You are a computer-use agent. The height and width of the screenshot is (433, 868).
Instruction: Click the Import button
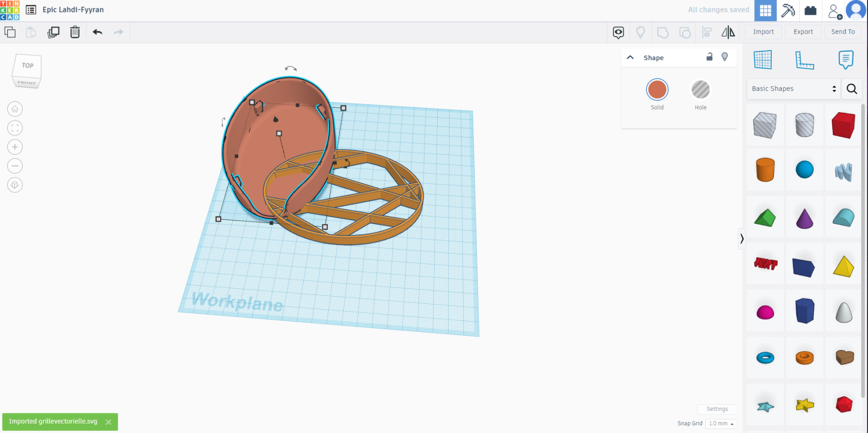click(x=764, y=32)
